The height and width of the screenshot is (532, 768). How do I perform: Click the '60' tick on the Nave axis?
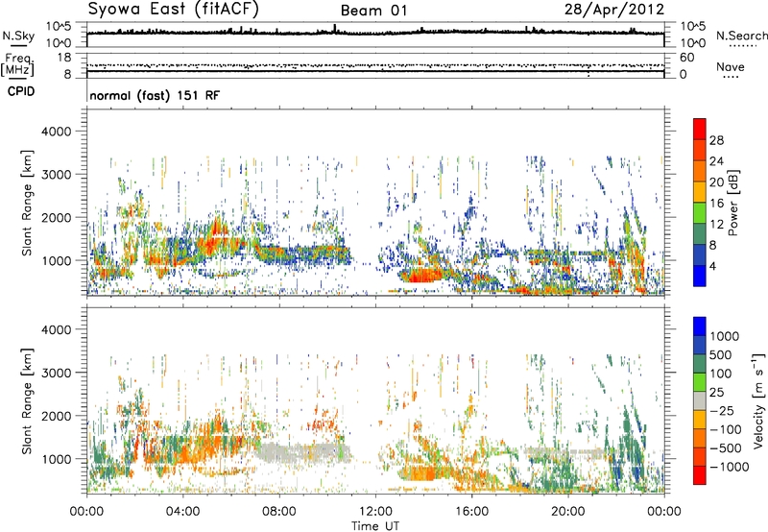click(x=686, y=58)
